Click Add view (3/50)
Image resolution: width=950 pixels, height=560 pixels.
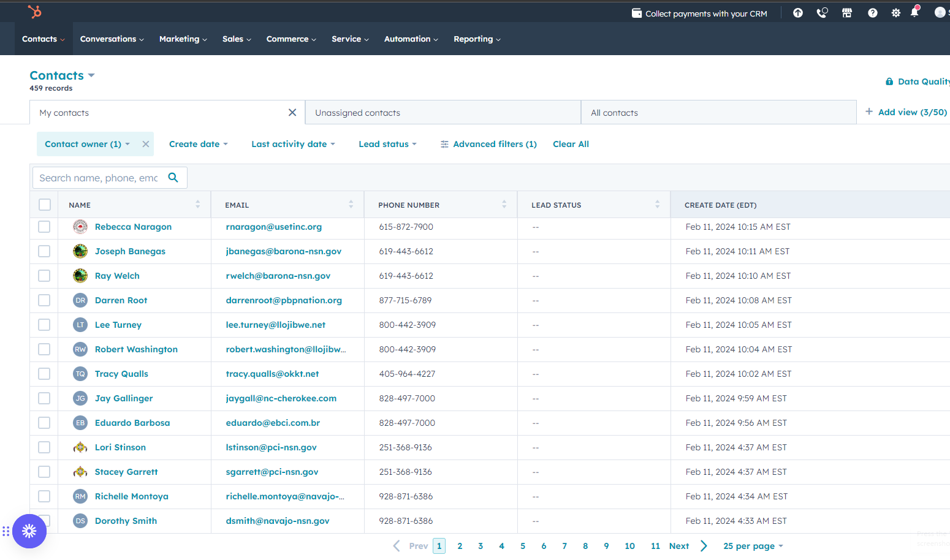[906, 112]
